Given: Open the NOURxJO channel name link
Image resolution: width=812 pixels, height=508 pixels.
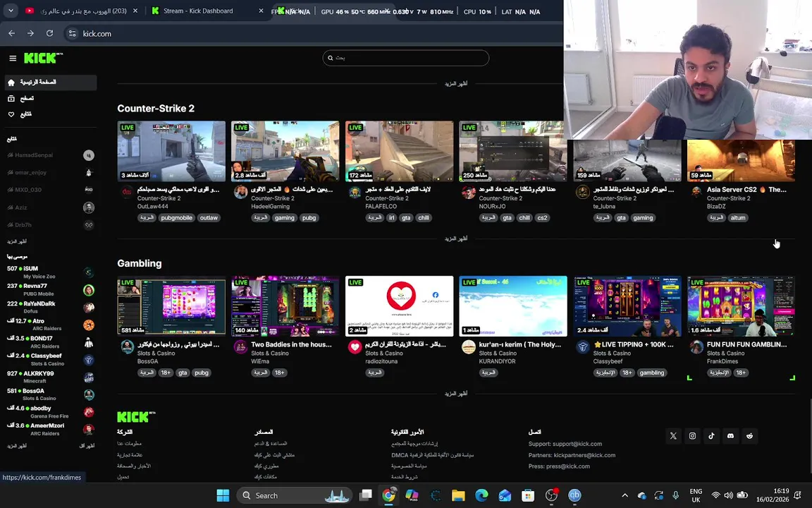Looking at the screenshot, I should 492,206.
